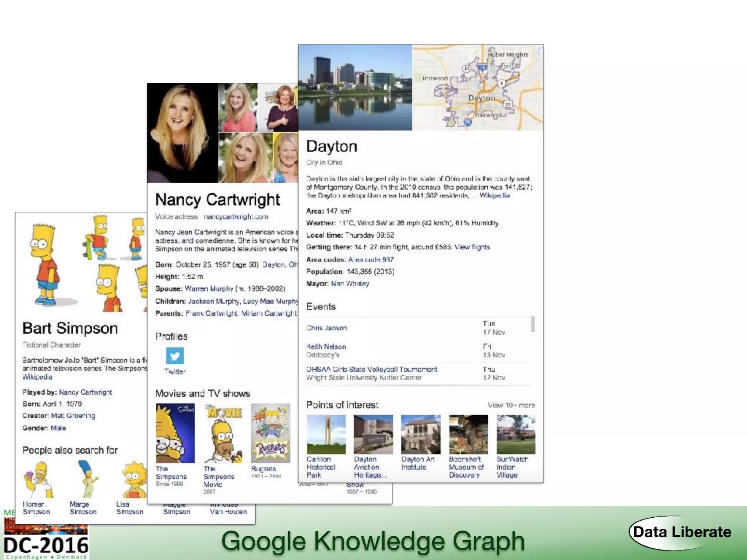Open Boonshoft Museum of Discovery photo
Viewport: 747px width, 560px height.
point(468,435)
